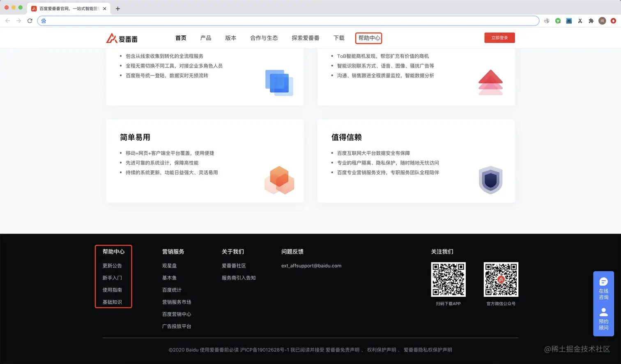Go to 首页 in the navigation bar
The height and width of the screenshot is (364, 621).
[181, 38]
